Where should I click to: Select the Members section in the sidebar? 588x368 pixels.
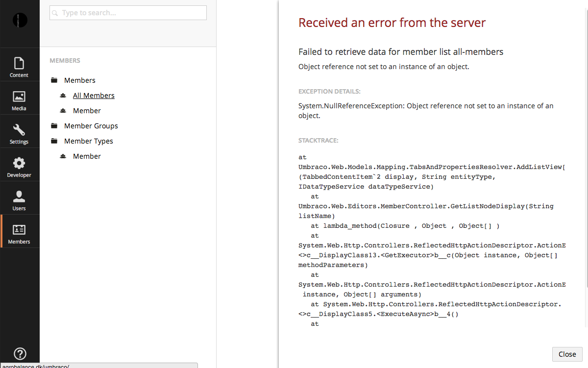click(19, 234)
